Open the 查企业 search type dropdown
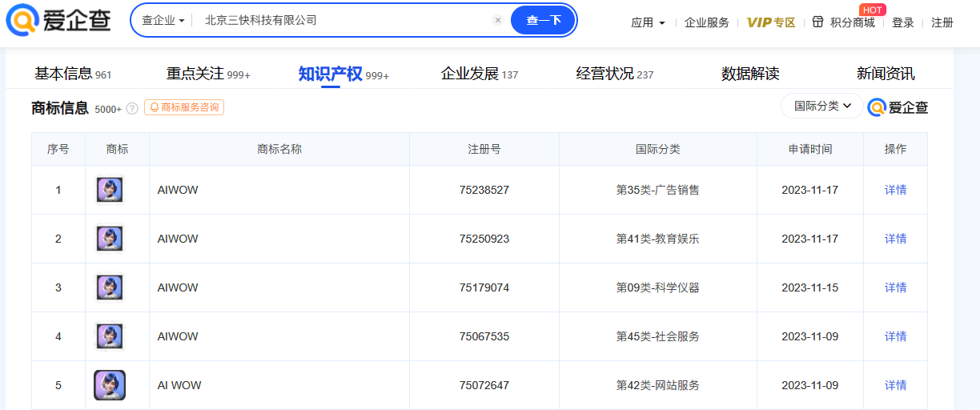Screen dimensions: 980x410 click(x=163, y=20)
